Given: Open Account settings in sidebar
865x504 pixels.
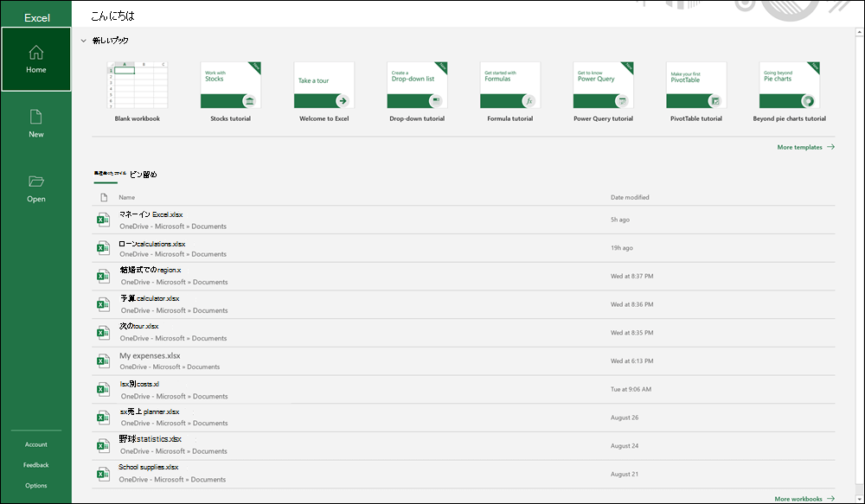Looking at the screenshot, I should click(x=35, y=444).
